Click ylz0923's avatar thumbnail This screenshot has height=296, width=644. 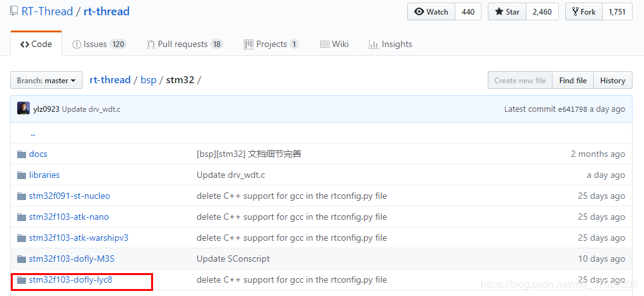pyautogui.click(x=23, y=109)
